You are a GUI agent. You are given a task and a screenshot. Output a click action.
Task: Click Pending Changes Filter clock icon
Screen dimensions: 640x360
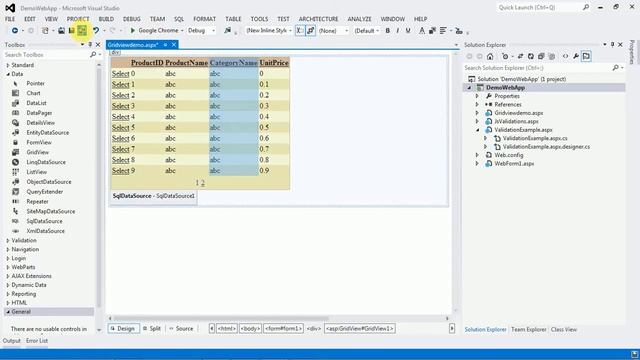pyautogui.click(x=505, y=56)
